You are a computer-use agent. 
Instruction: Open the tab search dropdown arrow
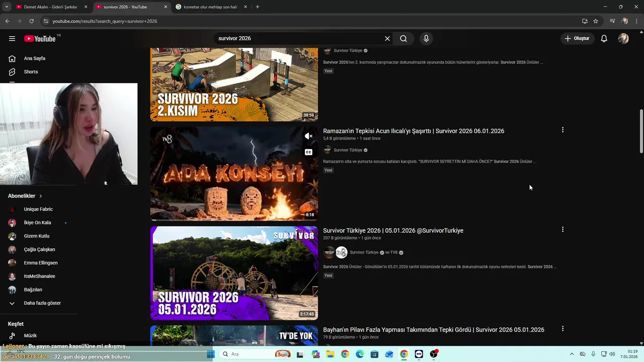pyautogui.click(x=7, y=7)
